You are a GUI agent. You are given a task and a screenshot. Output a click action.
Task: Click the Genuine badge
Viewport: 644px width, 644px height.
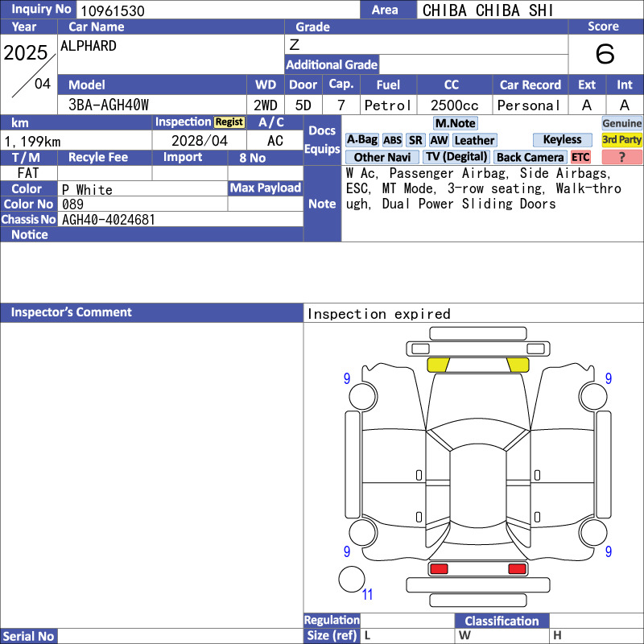pos(621,123)
